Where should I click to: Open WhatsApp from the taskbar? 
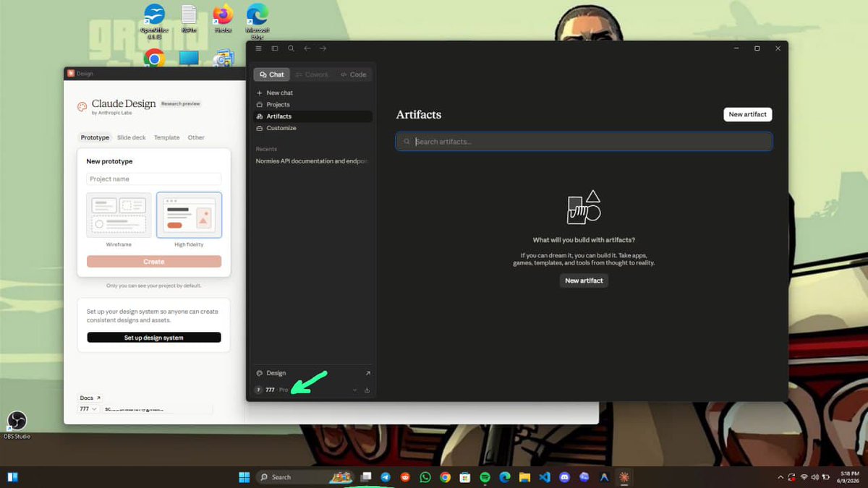pos(425,477)
